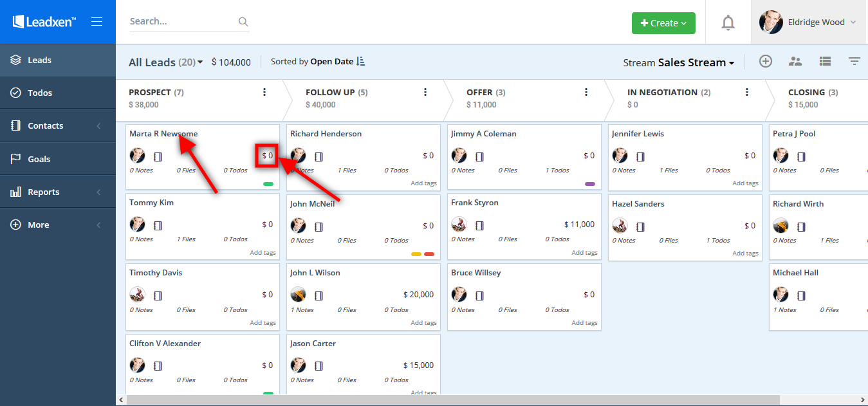Click the notebook icon on Marta R Newsome's card

pos(158,156)
